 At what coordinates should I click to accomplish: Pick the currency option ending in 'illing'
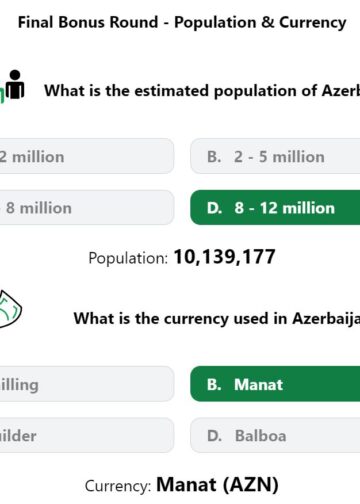tap(87, 384)
